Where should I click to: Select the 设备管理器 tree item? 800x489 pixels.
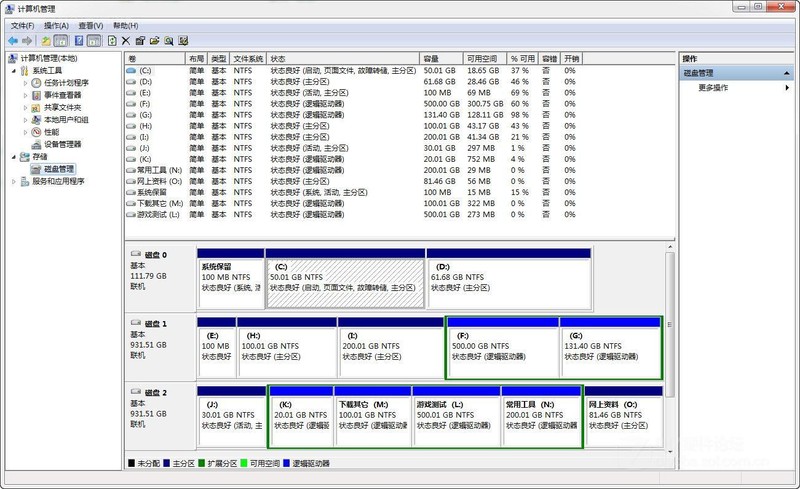[x=62, y=144]
